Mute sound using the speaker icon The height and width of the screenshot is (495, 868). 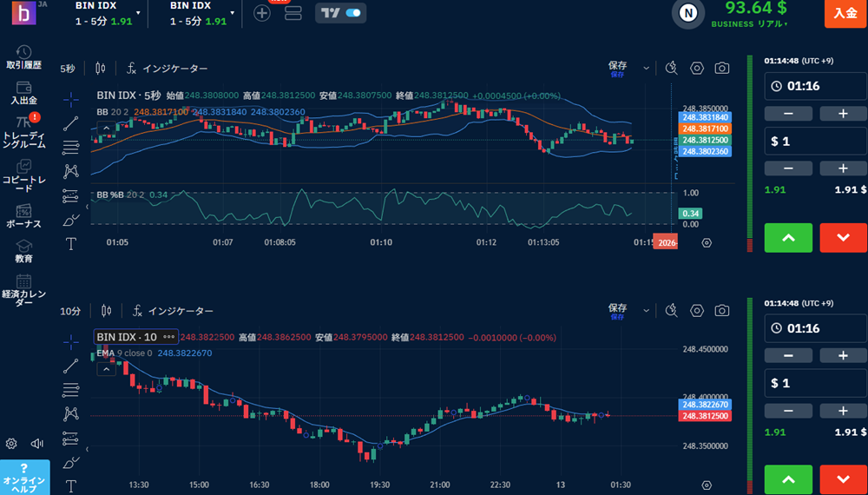(36, 444)
